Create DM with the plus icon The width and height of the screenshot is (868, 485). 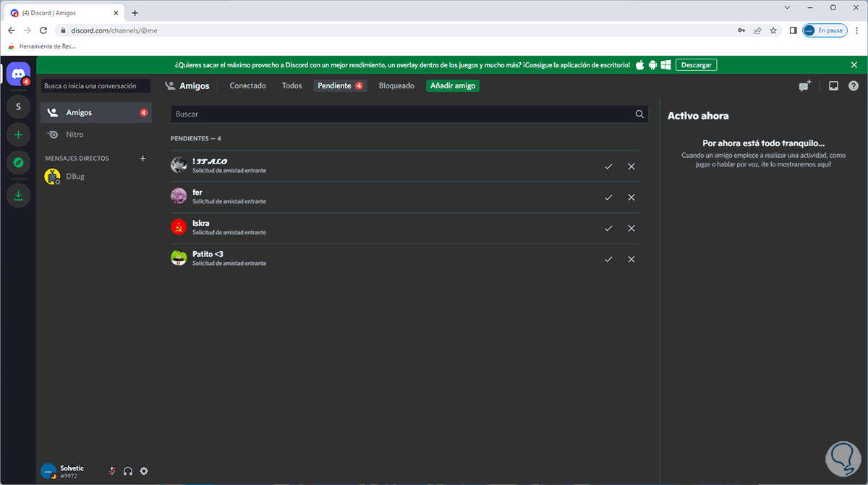142,158
